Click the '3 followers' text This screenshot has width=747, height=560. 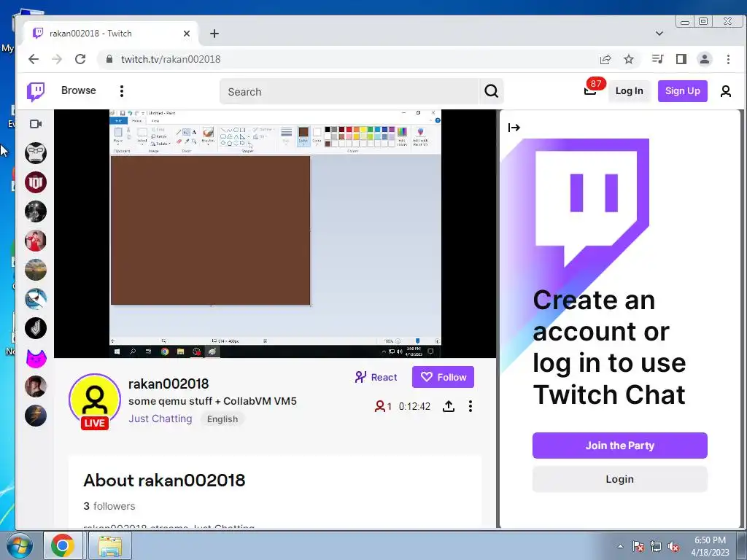pos(109,506)
